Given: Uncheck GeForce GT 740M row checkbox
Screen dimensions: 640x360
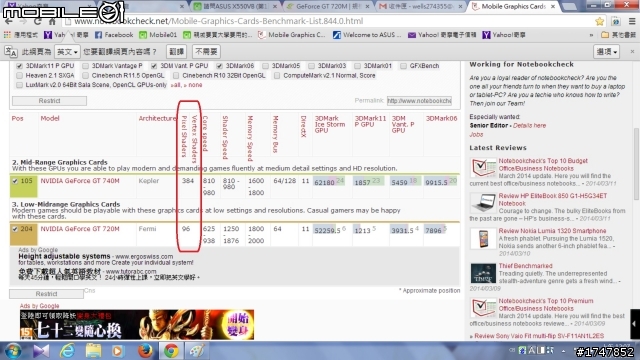Looking at the screenshot, I should pyautogui.click(x=15, y=181).
